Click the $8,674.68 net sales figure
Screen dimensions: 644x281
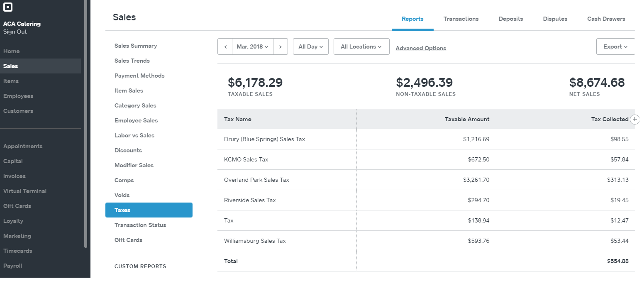597,83
